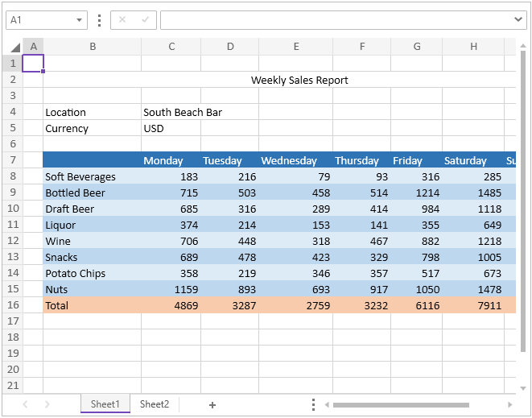Click the three-dot handle beside Name Box

tap(99, 19)
